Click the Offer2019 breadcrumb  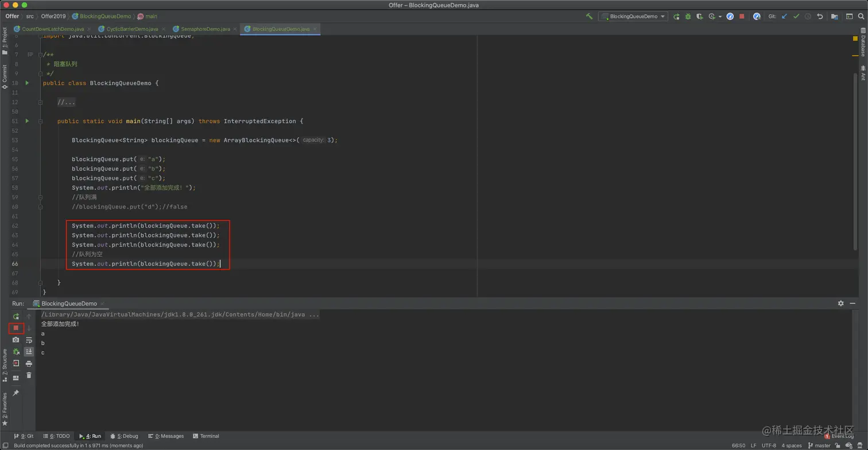pos(53,16)
